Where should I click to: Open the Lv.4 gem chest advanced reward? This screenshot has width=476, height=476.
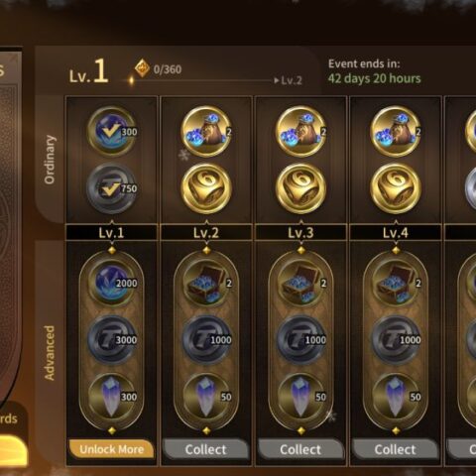(x=396, y=283)
